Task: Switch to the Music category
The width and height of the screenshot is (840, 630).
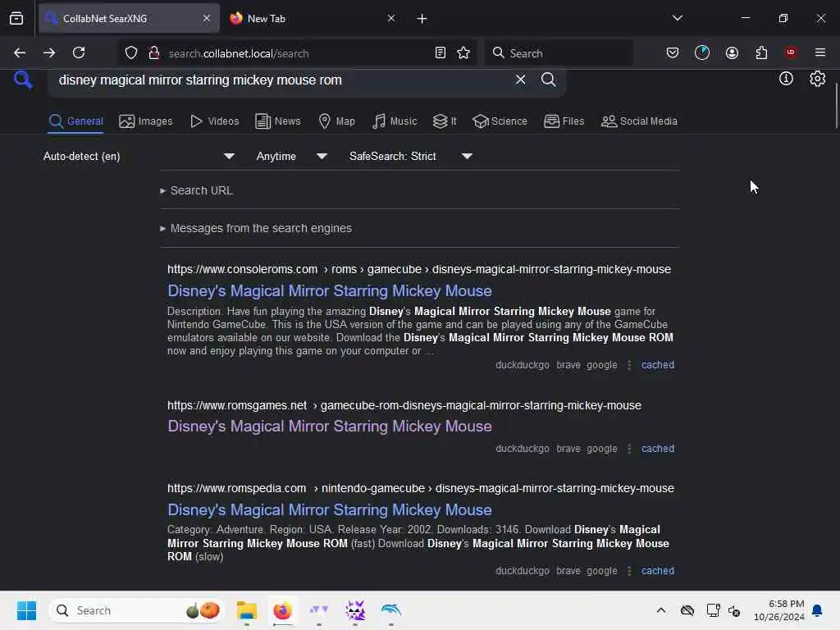Action: tap(395, 121)
